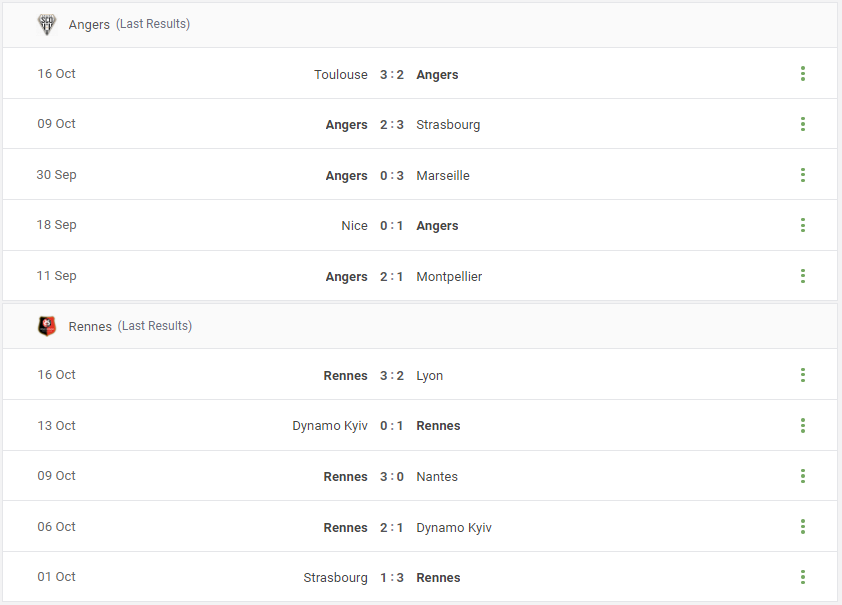Click the Lyon team name
Screen dimensions: 842x605
[430, 376]
